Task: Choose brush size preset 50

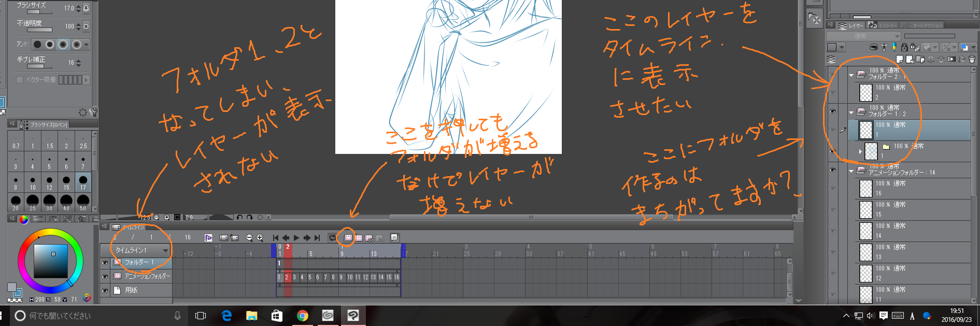Action: [83, 202]
